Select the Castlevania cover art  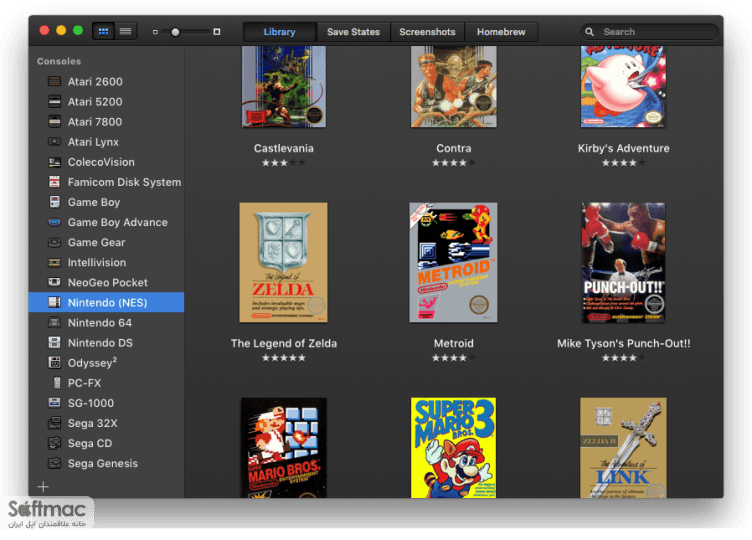(x=283, y=87)
